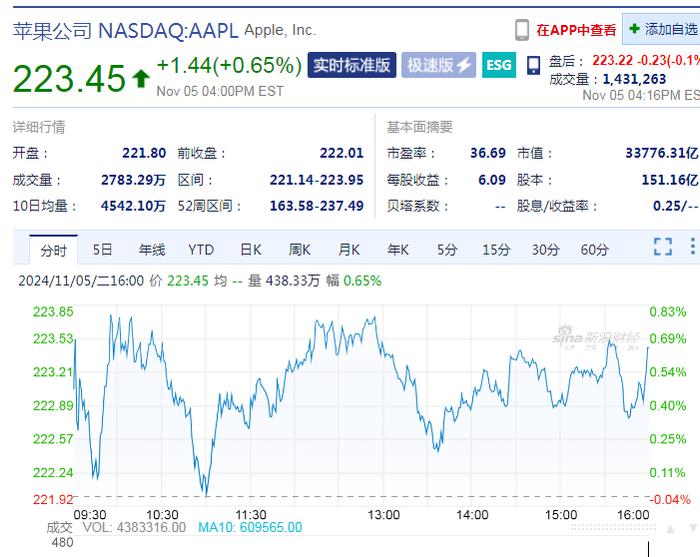Click the 苹果公司 NASDAQ:AAPL title
700x557 pixels.
pos(125,31)
